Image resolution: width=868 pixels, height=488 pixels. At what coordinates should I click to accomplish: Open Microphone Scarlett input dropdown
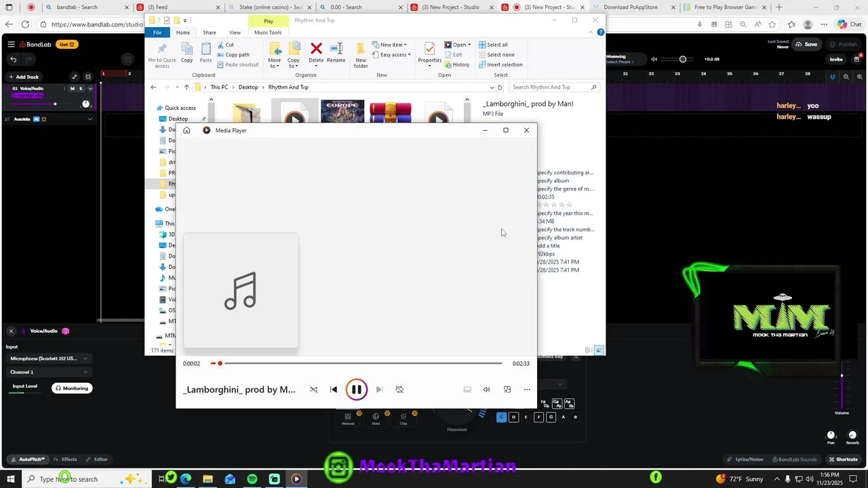coord(49,359)
